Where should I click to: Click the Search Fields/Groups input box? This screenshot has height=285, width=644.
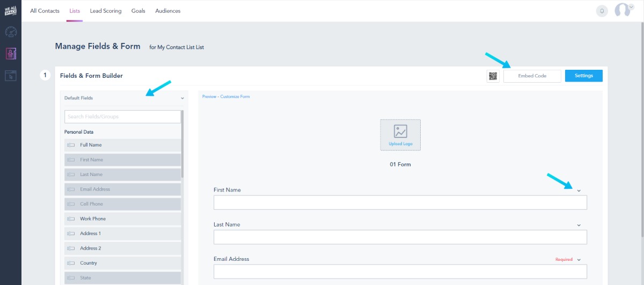click(x=122, y=116)
